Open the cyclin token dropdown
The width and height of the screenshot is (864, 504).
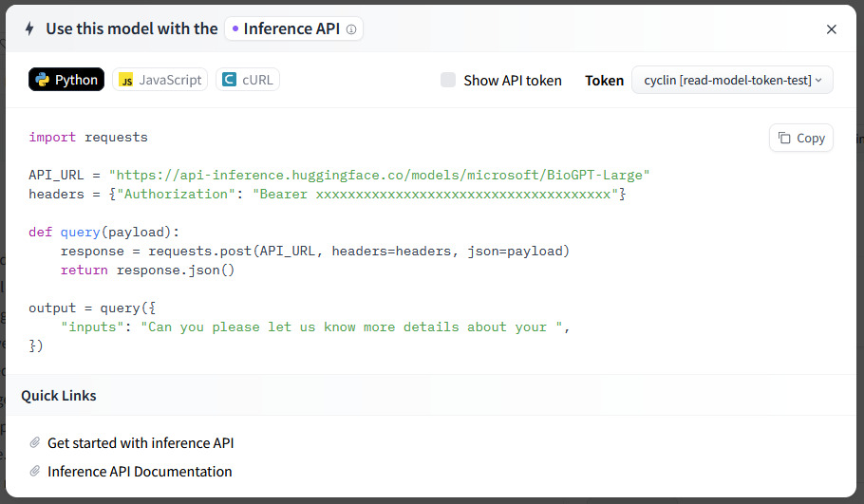pyautogui.click(x=732, y=80)
